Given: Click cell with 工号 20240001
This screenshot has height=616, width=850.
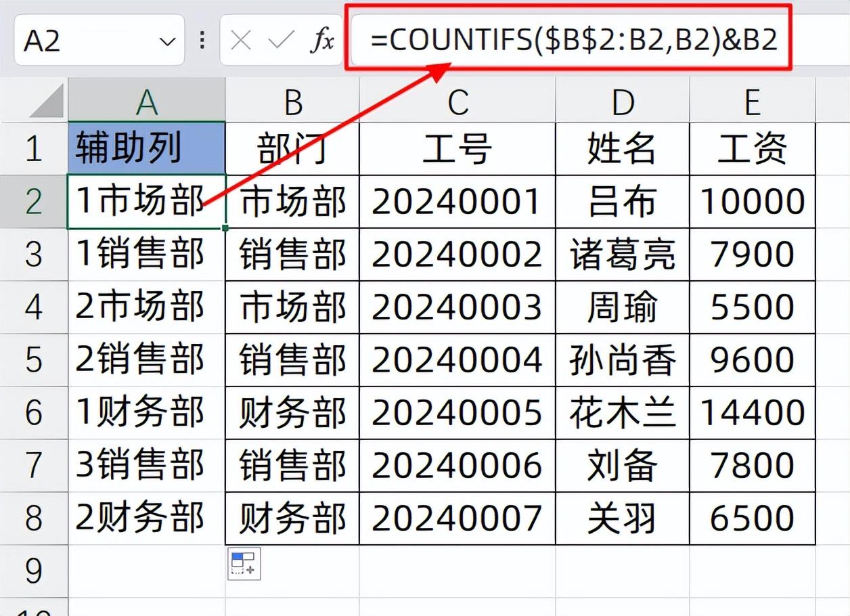Looking at the screenshot, I should pos(457,201).
